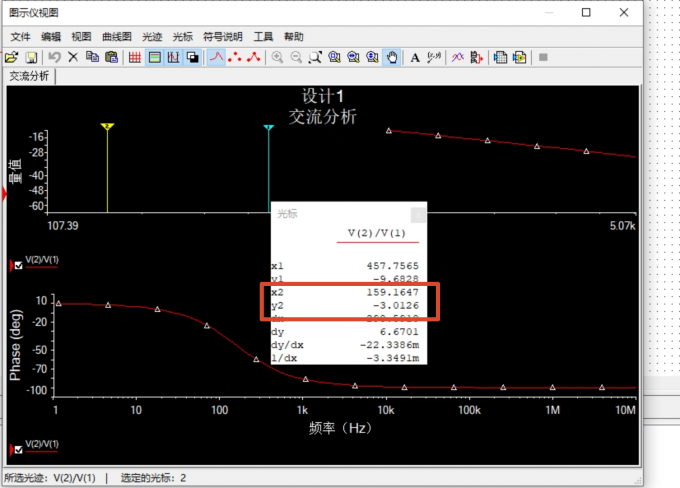The height and width of the screenshot is (488, 680).
Task: Show trace as line with points
Action: (x=254, y=57)
